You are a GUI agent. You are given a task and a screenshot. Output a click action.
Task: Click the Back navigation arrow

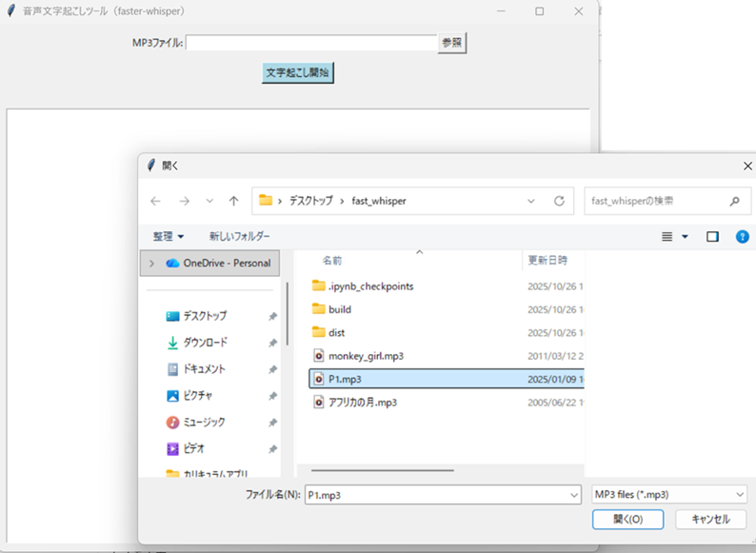[x=156, y=202]
